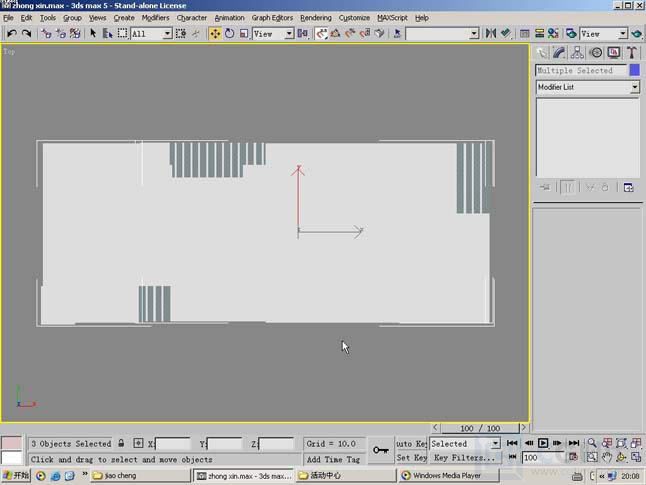The height and width of the screenshot is (485, 646).
Task: Open the jiao cheng folder taskbar button
Action: coord(140,476)
